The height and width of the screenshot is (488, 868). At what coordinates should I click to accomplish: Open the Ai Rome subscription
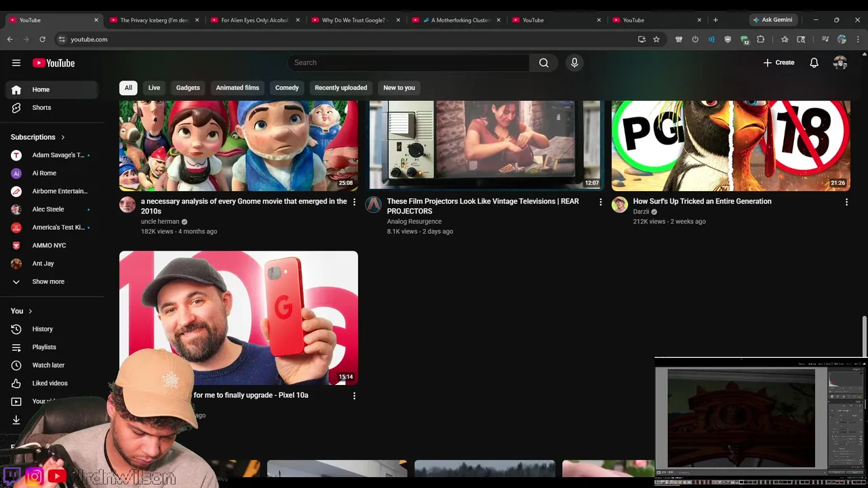tap(52, 174)
